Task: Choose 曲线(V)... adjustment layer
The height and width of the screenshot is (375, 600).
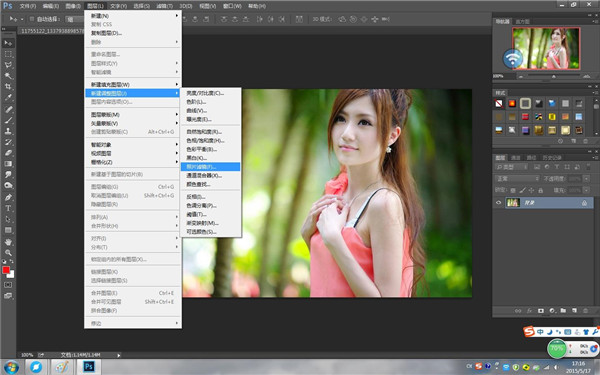Action: [x=210, y=111]
